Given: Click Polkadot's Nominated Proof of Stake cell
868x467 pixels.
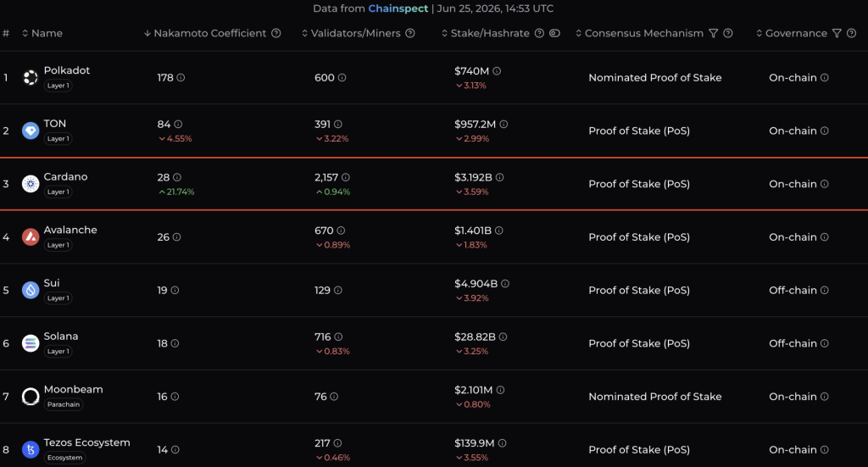Looking at the screenshot, I should (x=655, y=77).
